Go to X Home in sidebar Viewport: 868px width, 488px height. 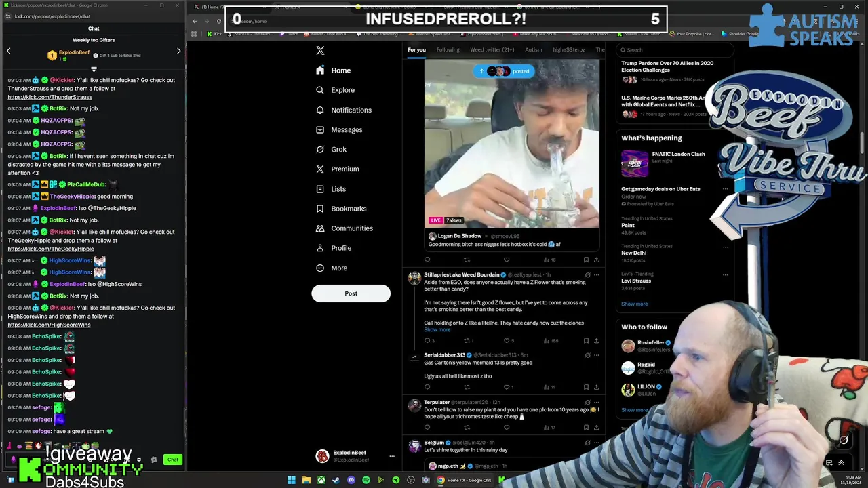333,70
